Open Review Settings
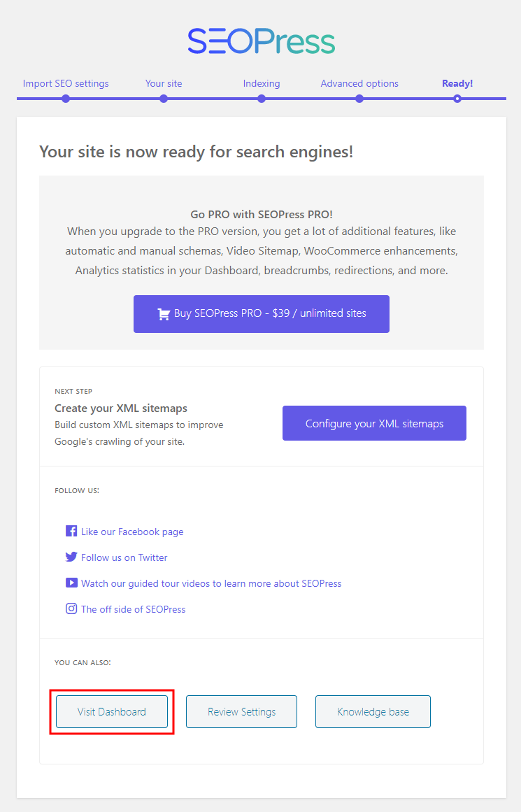Screen dimensions: 521x812 click(241, 712)
